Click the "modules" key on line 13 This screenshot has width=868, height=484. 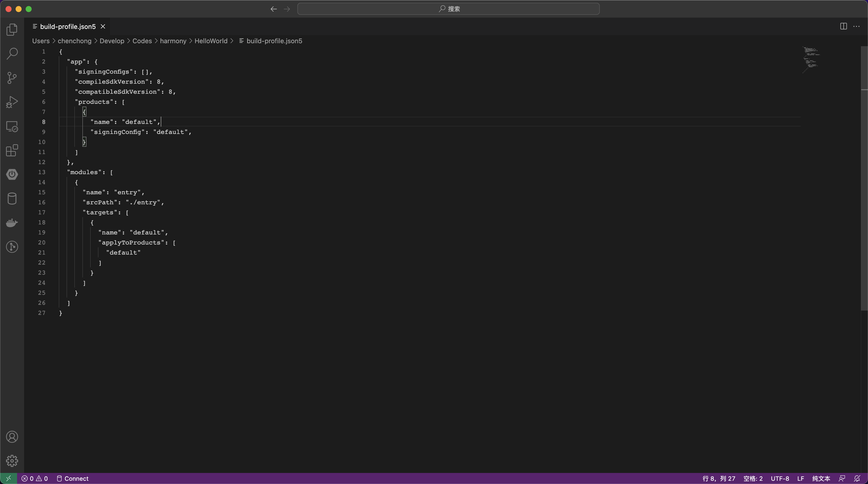pos(84,172)
